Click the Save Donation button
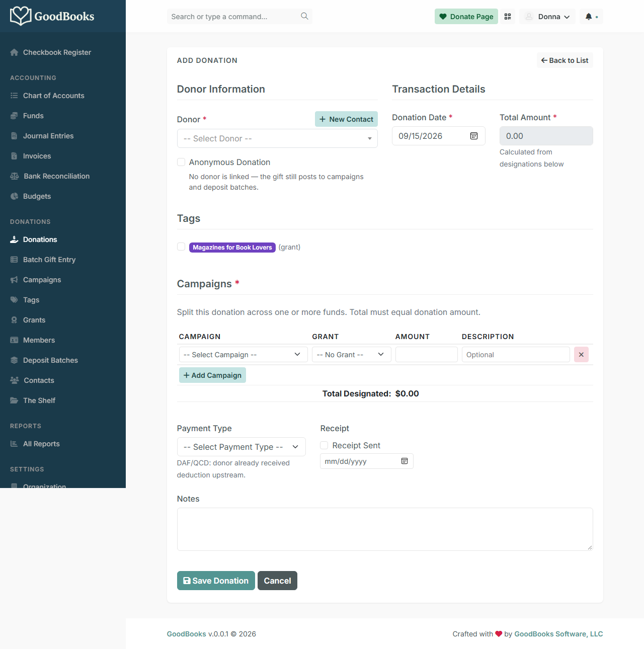 pos(216,581)
